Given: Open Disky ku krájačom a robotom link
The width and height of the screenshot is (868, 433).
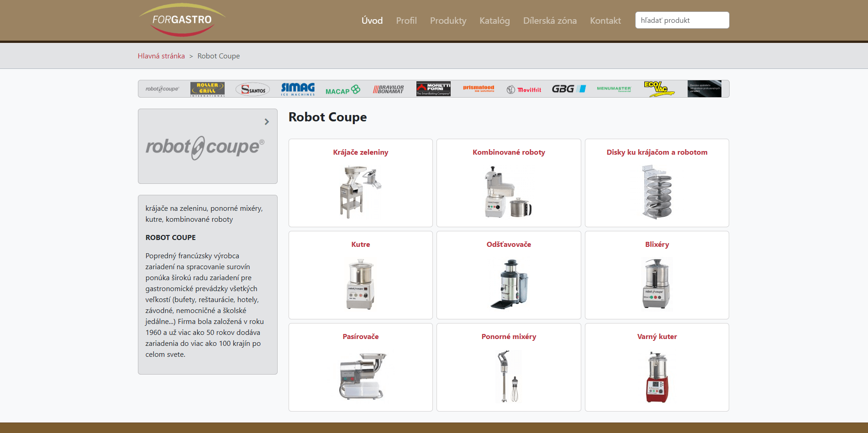Looking at the screenshot, I should click(657, 152).
